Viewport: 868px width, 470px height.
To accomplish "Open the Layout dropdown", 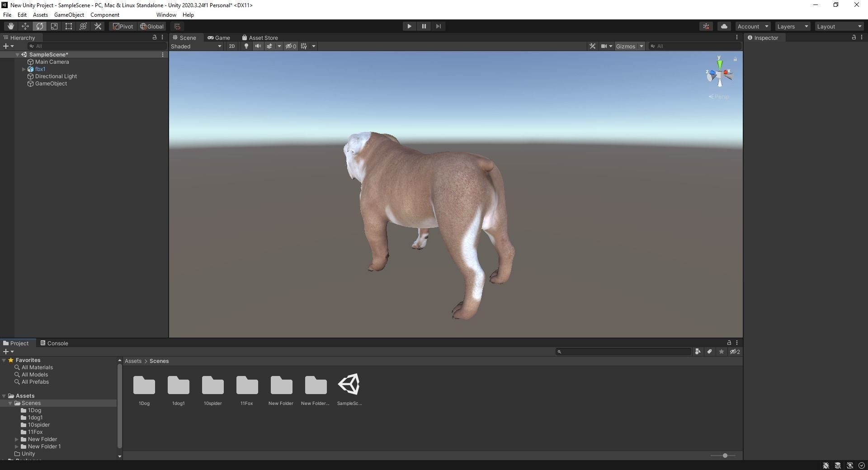I will pos(840,26).
